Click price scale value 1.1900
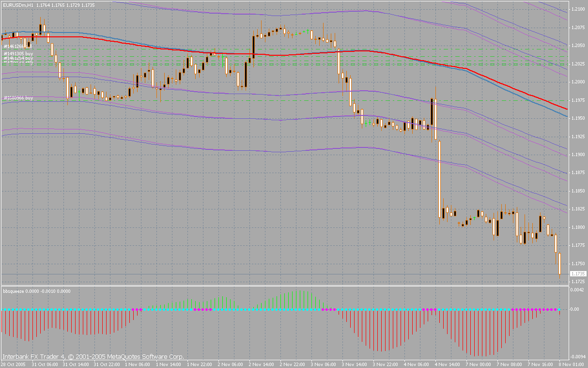 [578, 155]
